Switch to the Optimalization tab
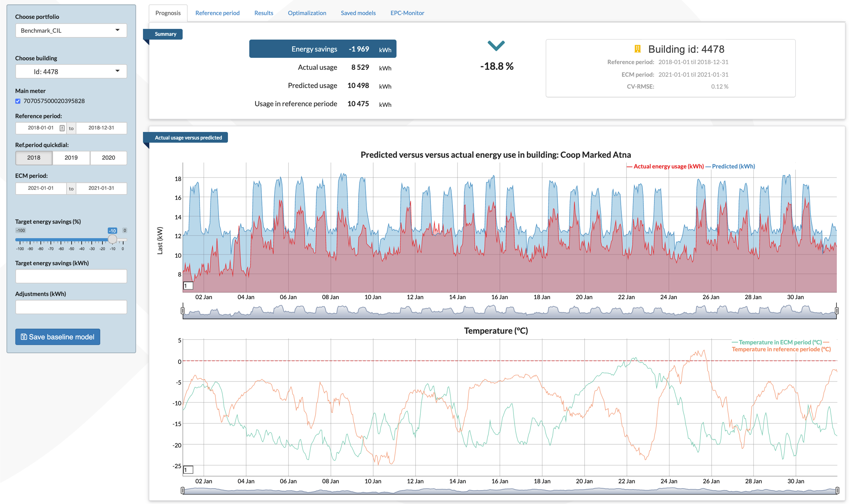The width and height of the screenshot is (850, 504). click(307, 13)
